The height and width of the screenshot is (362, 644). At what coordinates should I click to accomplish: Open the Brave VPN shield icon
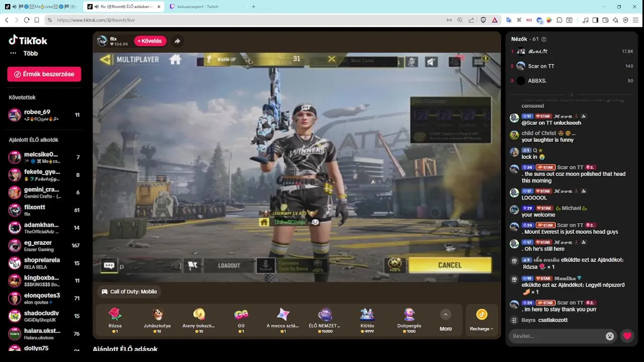[x=625, y=20]
